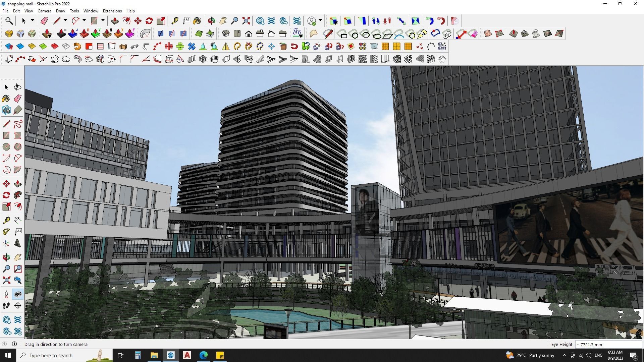Activate the Look Around eye tool
This screenshot has width=644, height=362.
[18, 294]
